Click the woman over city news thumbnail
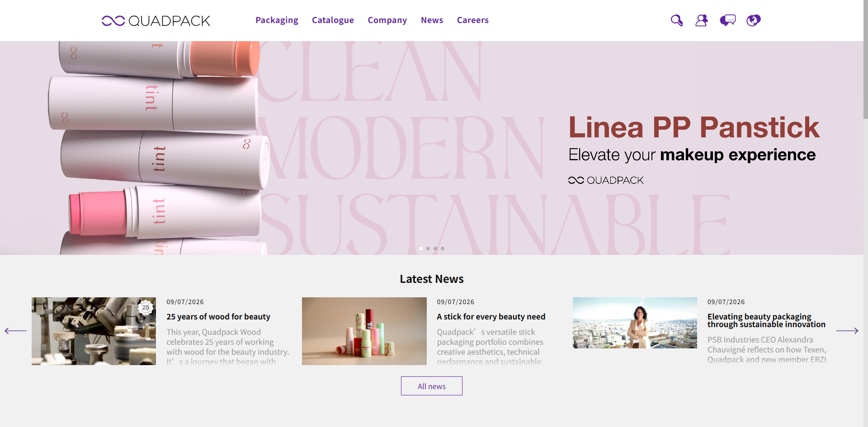 pyautogui.click(x=635, y=323)
